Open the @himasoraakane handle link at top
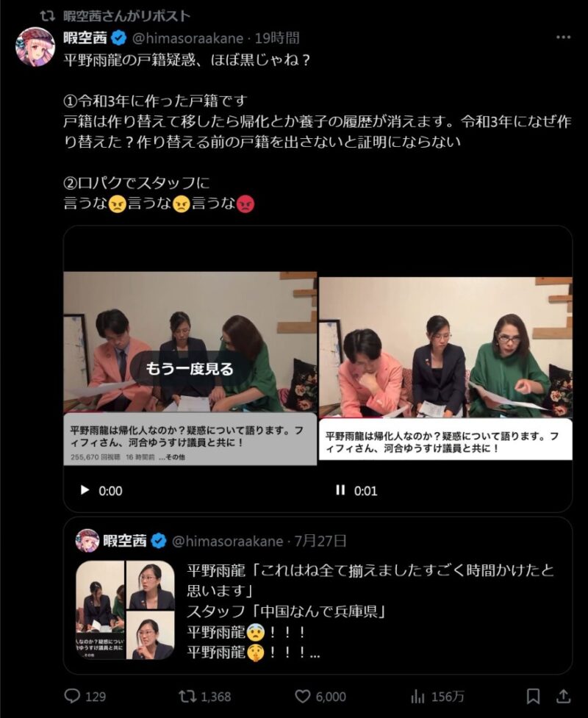The width and height of the screenshot is (588, 718). [x=187, y=38]
